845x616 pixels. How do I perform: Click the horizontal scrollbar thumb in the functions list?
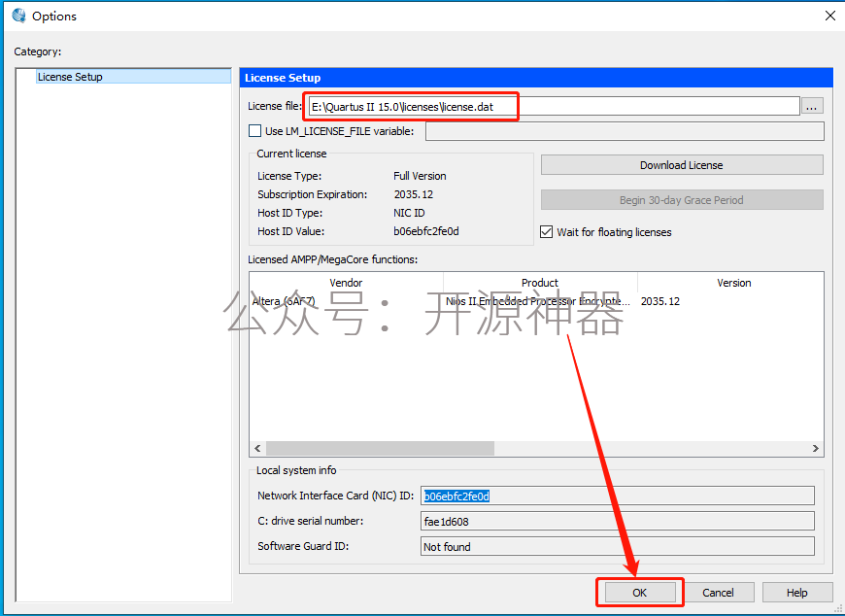point(380,448)
